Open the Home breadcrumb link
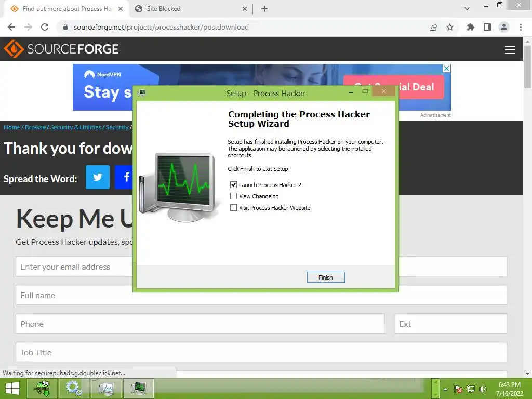Viewport: 532px width, 399px height. pos(12,127)
